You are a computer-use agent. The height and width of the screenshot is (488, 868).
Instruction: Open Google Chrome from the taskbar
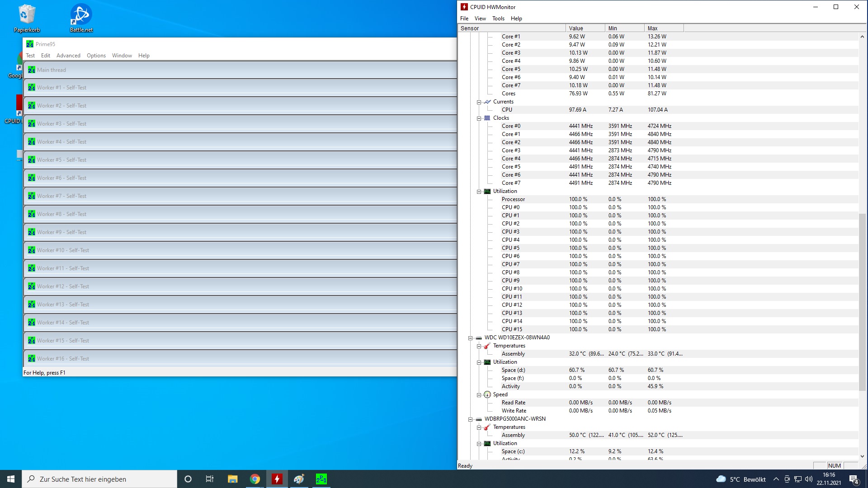(255, 479)
